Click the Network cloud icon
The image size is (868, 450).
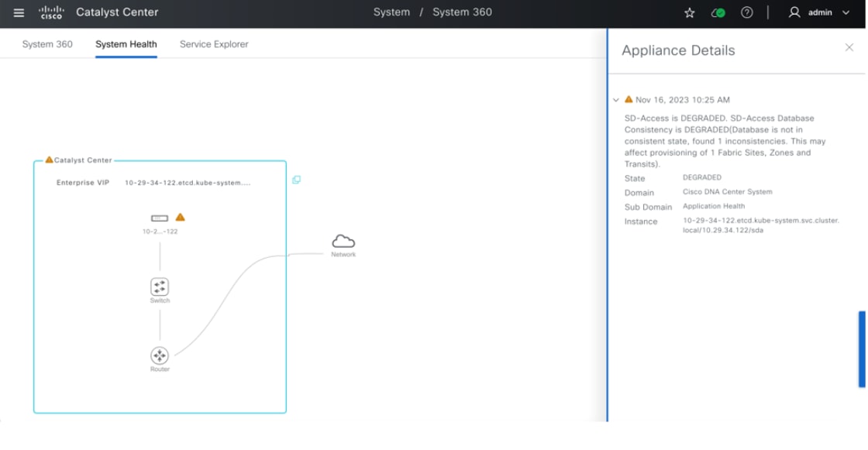click(343, 242)
